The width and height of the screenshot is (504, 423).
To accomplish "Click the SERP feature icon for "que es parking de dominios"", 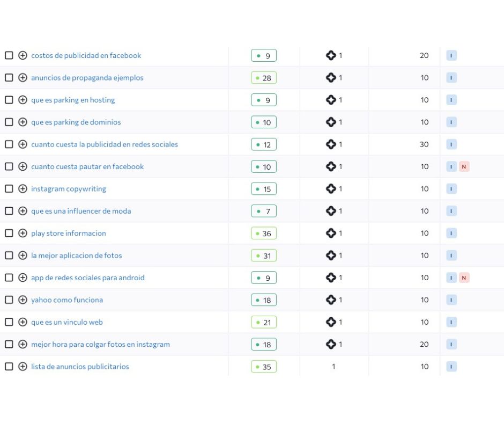I will [331, 122].
